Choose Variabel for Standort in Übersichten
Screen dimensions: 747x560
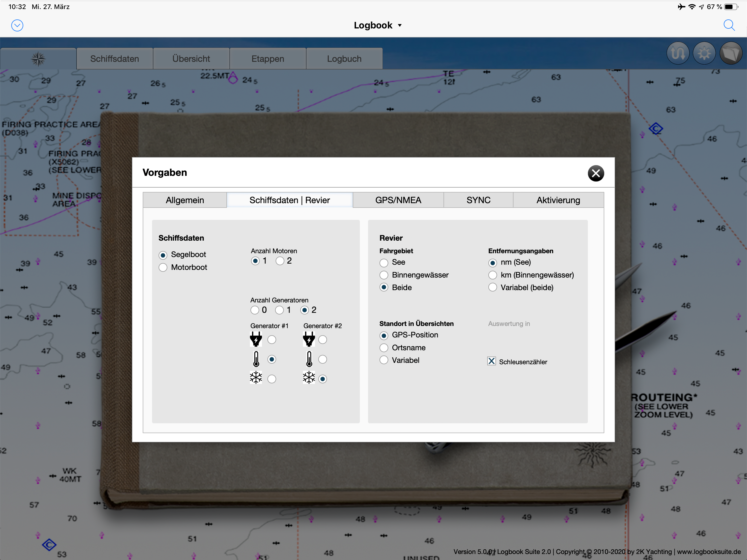click(384, 360)
